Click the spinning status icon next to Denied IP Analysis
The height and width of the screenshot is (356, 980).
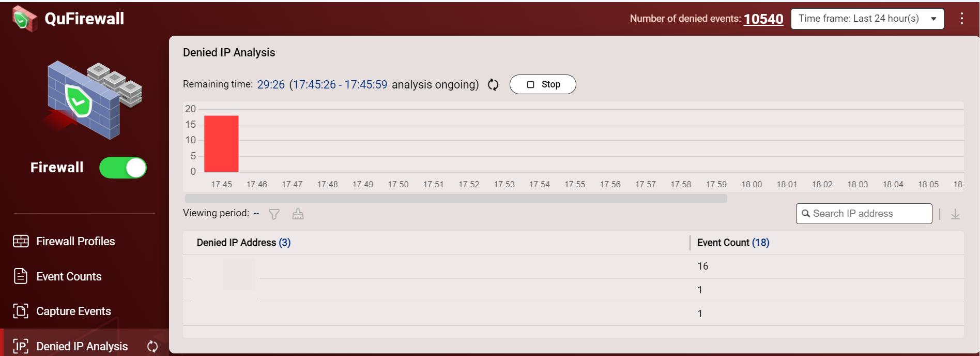[x=152, y=346]
